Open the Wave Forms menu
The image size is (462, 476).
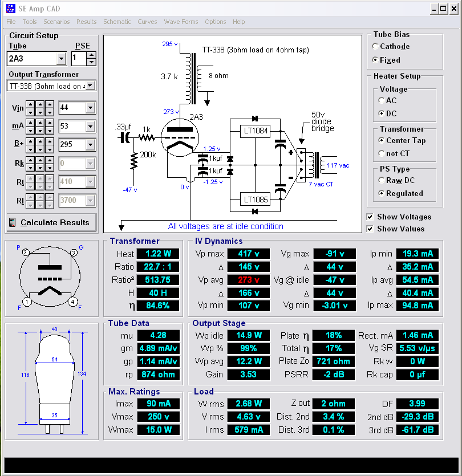point(181,22)
